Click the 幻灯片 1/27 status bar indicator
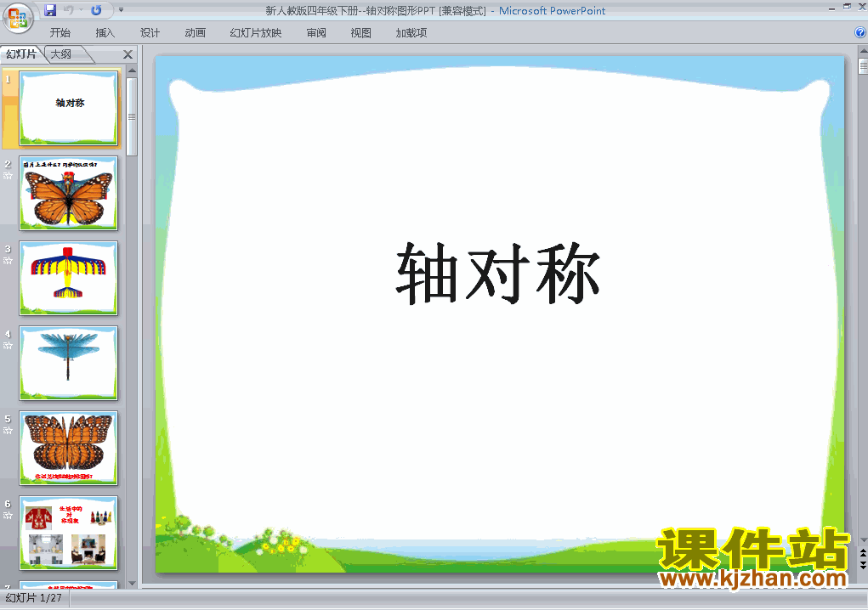 [34, 598]
